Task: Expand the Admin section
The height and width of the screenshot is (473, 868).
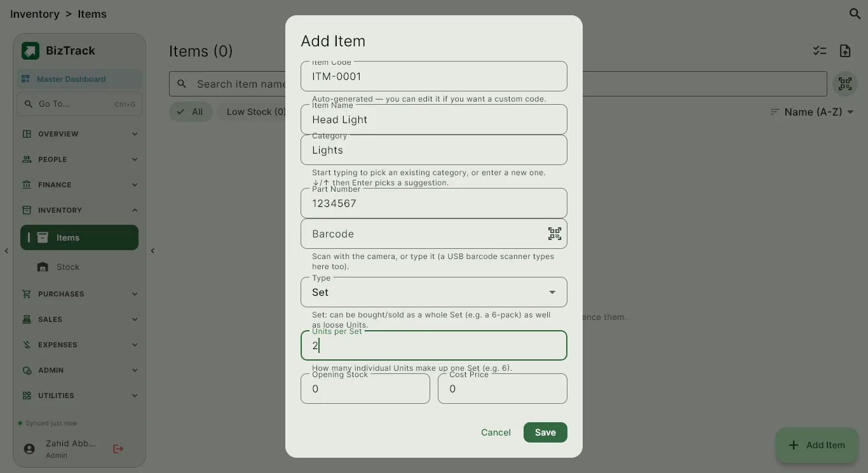Action: pyautogui.click(x=79, y=370)
